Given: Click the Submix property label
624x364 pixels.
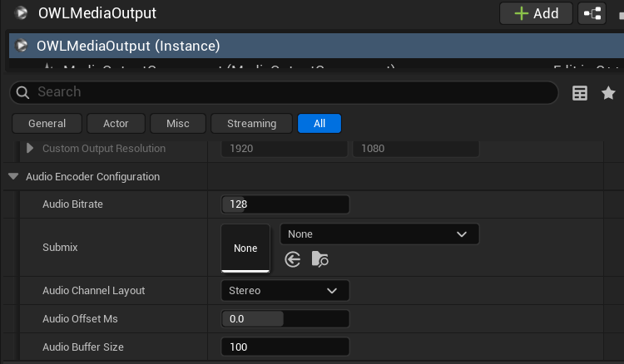Looking at the screenshot, I should tap(60, 247).
